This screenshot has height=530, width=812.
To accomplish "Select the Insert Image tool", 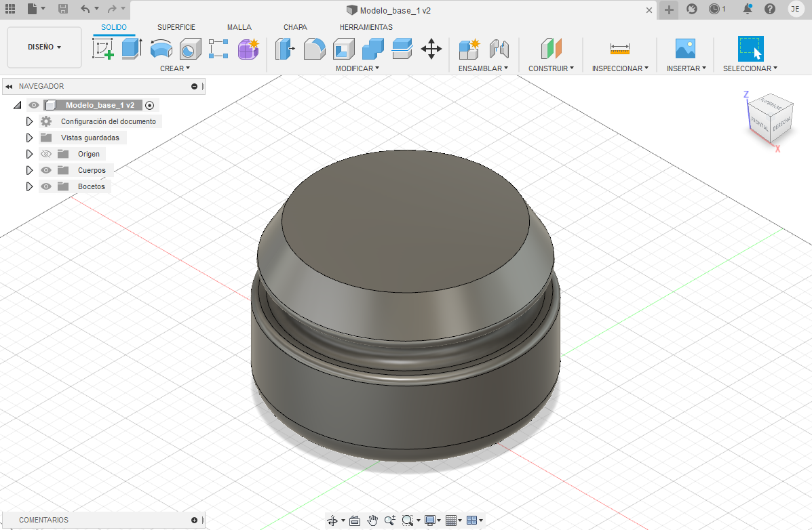I will 686,48.
